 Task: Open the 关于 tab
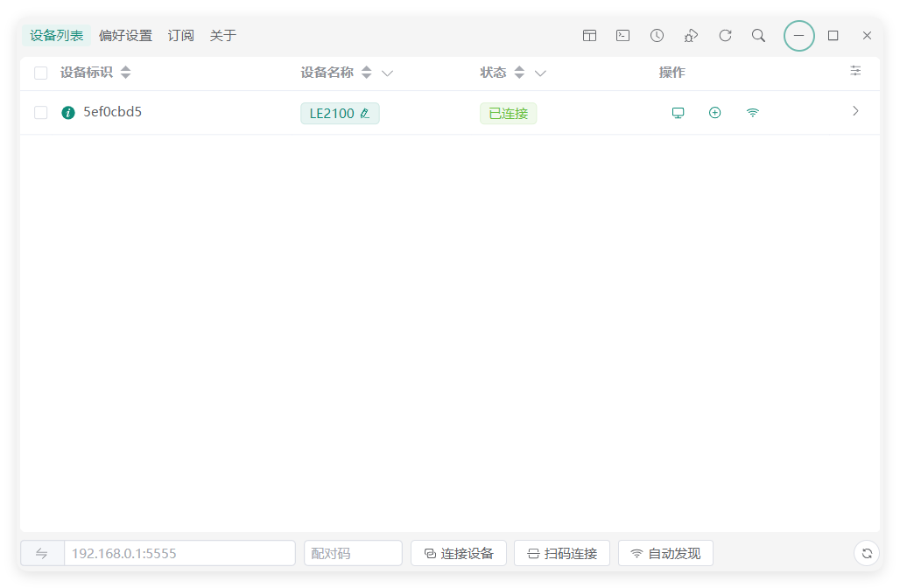tap(222, 36)
